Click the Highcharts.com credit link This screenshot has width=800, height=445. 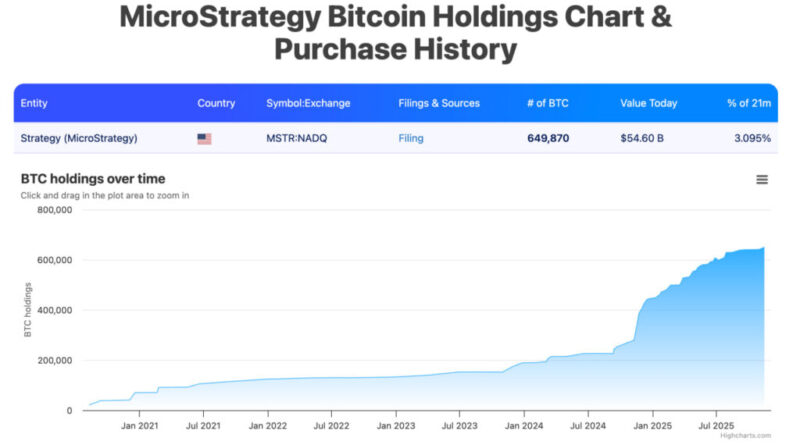746,435
